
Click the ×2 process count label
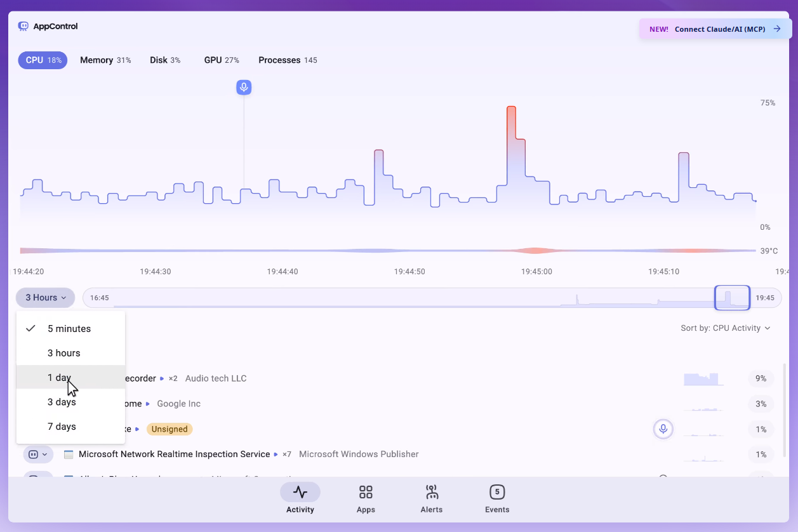pos(173,378)
